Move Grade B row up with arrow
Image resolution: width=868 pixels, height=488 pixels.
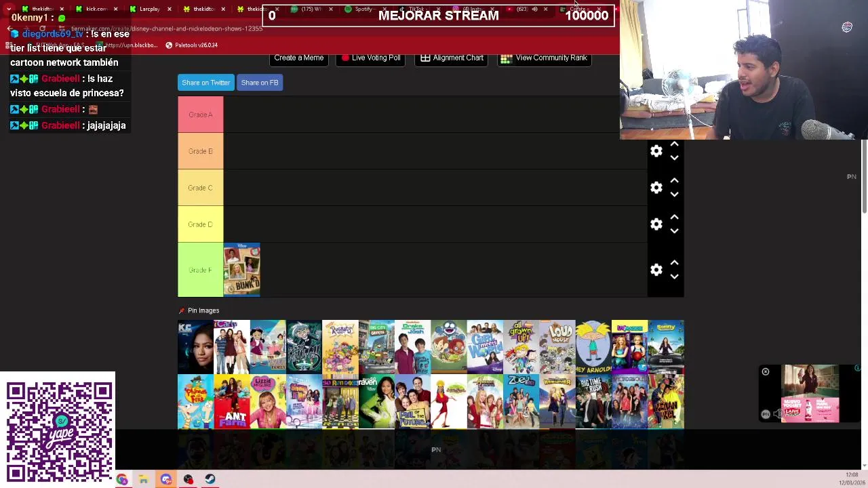tap(674, 144)
